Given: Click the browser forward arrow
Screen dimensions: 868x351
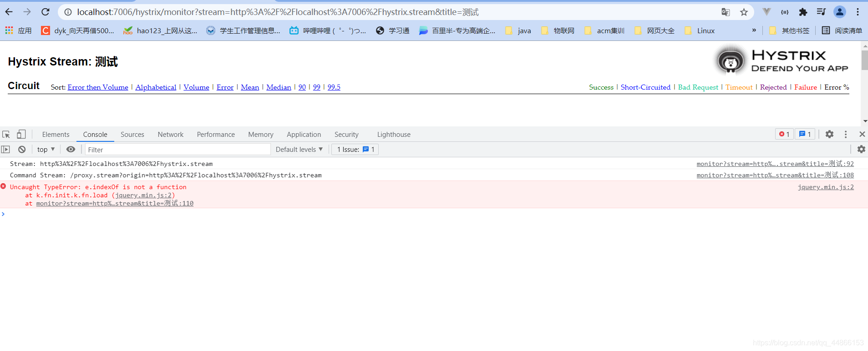Looking at the screenshot, I should point(27,12).
